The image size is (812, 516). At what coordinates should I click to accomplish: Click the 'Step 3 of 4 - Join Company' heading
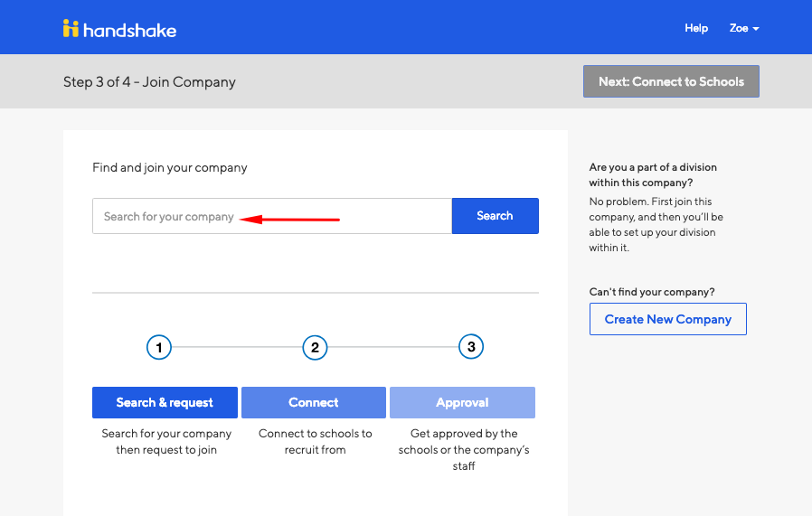click(x=149, y=81)
